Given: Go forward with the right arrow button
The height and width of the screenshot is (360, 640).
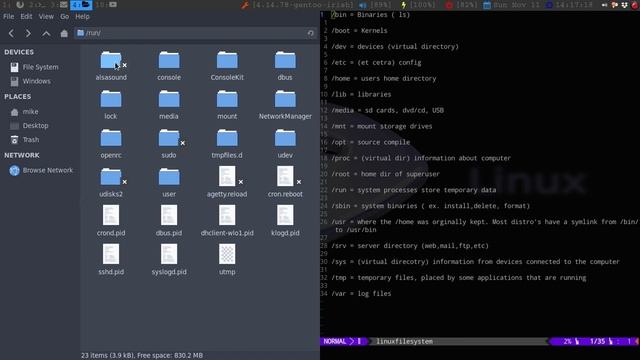Looking at the screenshot, I should coord(28,33).
